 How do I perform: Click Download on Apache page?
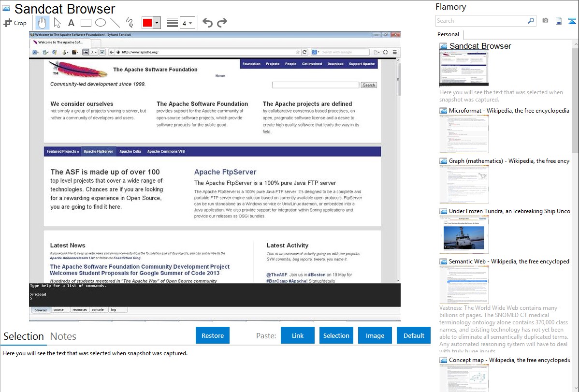click(x=335, y=64)
